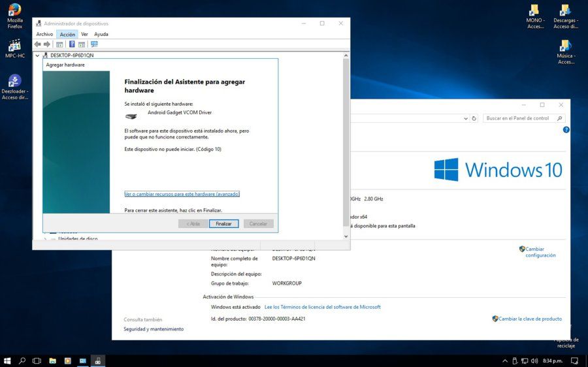This screenshot has height=367, width=588.
Task: Click the back arrow in Device Manager toolbar
Action: click(x=37, y=44)
